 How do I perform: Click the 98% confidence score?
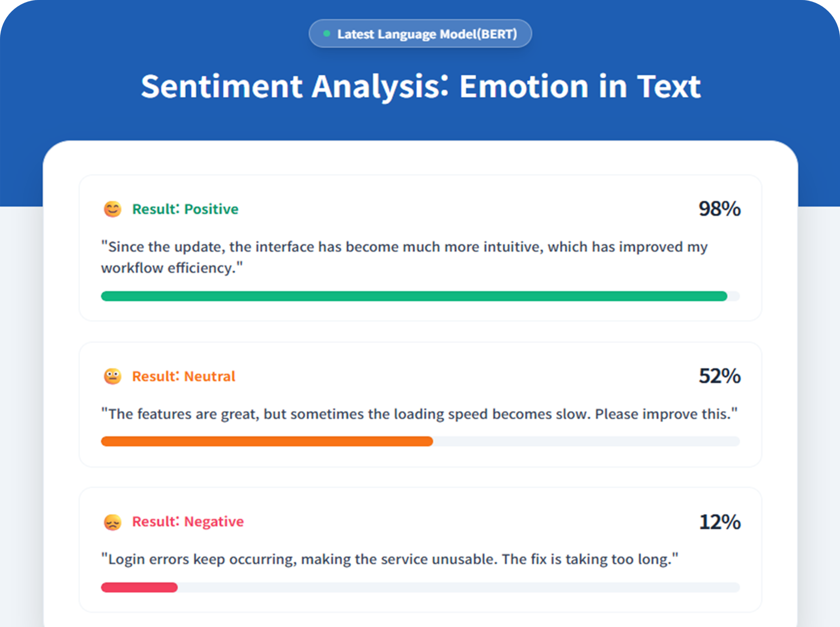[x=720, y=209]
